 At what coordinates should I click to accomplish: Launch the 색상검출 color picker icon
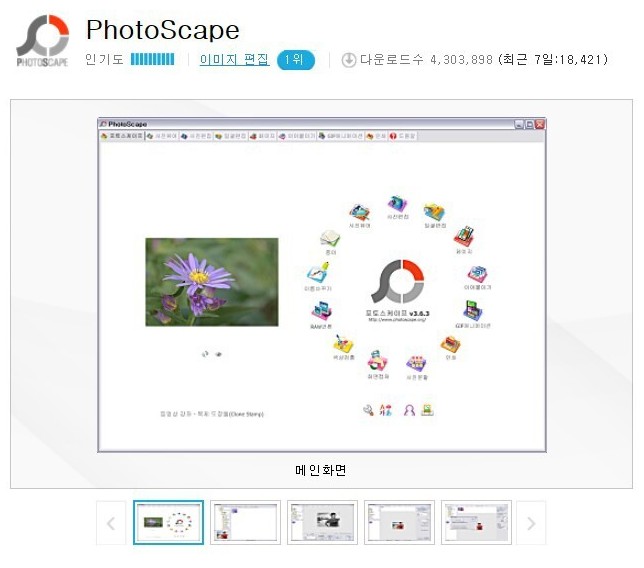[343, 343]
